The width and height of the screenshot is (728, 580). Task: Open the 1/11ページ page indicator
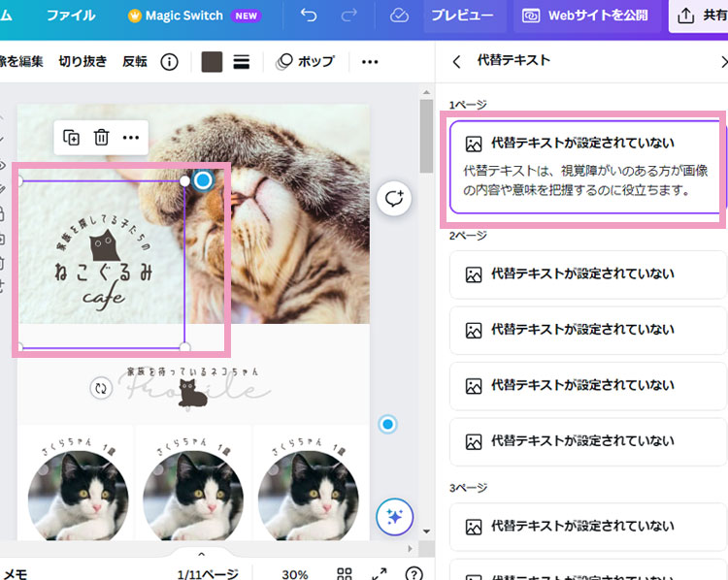pos(208,574)
